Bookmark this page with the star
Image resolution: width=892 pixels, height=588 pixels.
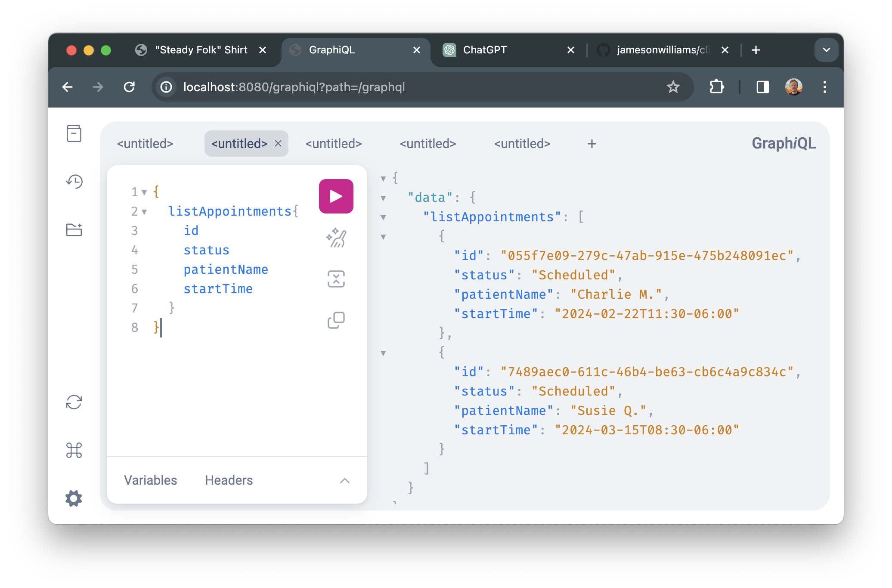point(673,87)
